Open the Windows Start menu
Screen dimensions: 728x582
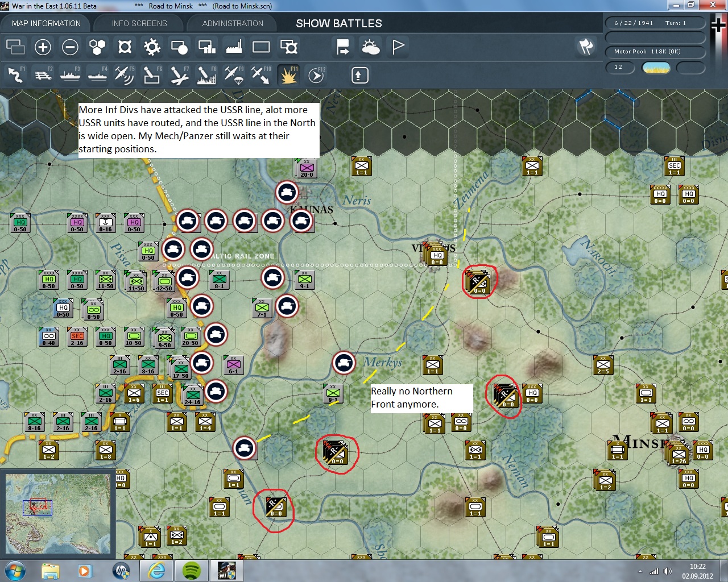[14, 571]
